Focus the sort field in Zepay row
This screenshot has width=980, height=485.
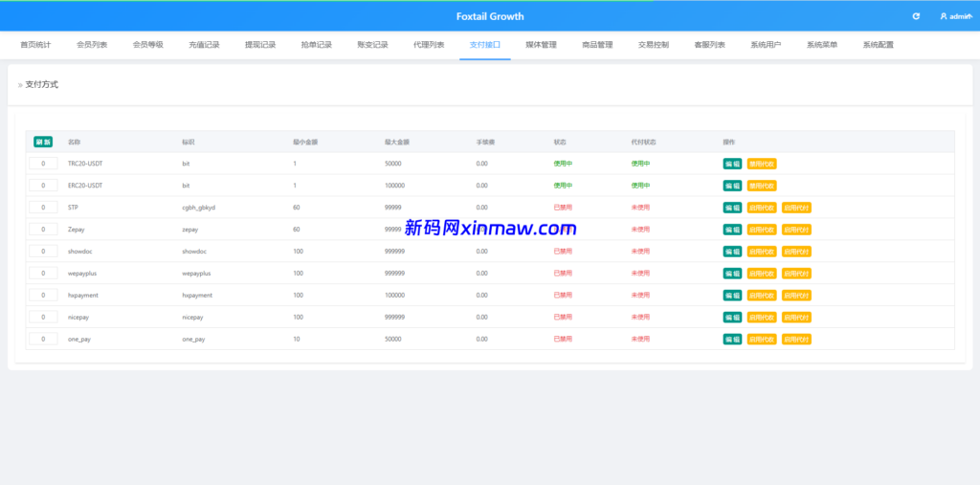tap(43, 230)
